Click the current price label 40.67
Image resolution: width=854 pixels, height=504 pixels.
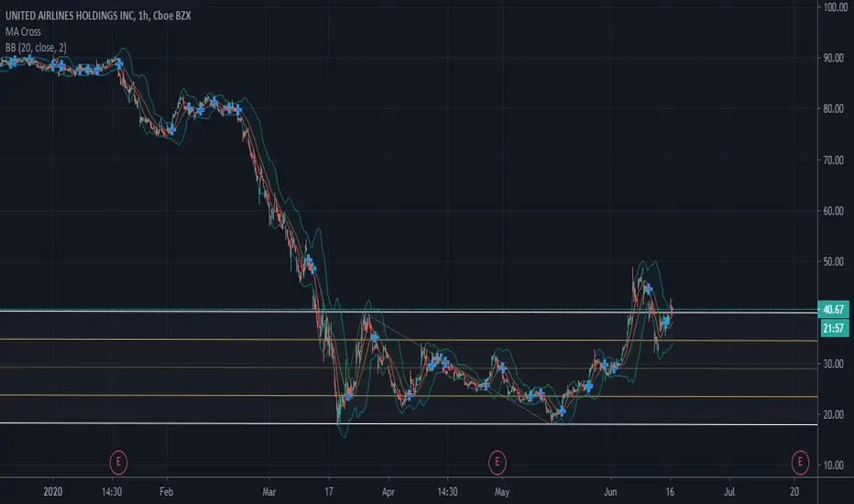pyautogui.click(x=833, y=310)
